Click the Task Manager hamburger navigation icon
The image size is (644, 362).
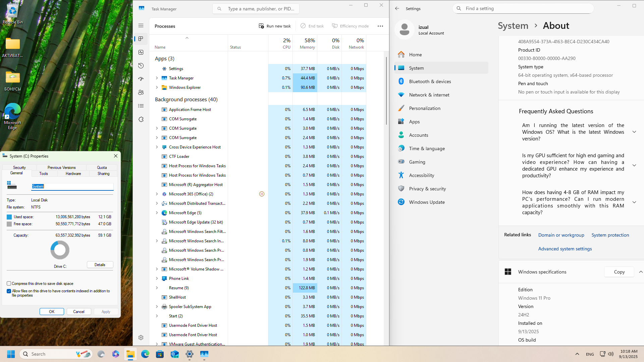click(x=141, y=25)
